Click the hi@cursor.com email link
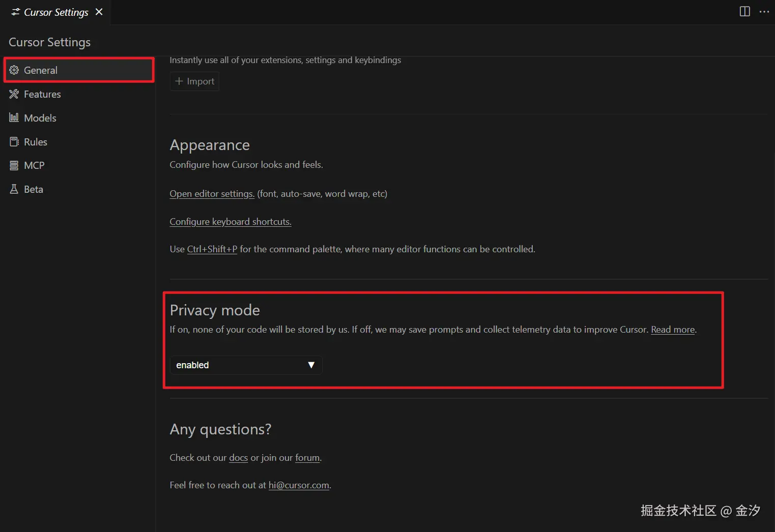The height and width of the screenshot is (532, 775). (299, 485)
